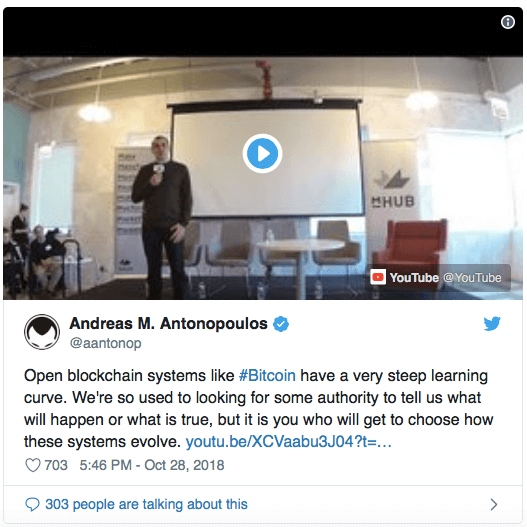Click the tweet text about steep learning curve
This screenshot has width=527, height=527.
(258, 408)
